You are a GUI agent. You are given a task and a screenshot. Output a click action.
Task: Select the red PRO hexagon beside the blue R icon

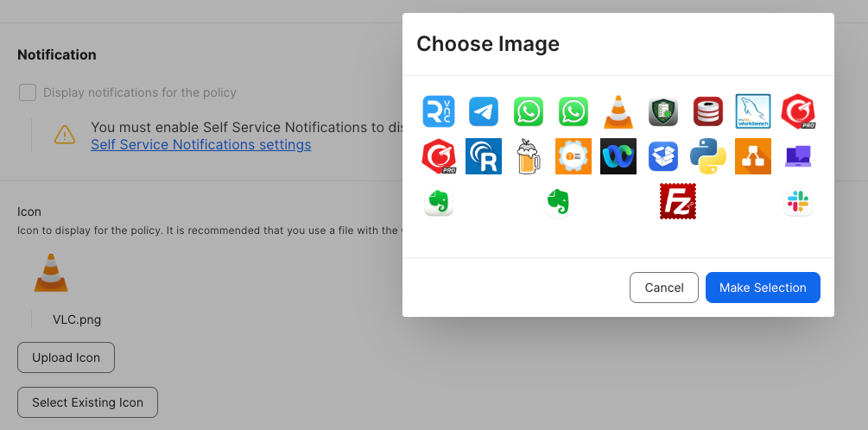coord(439,156)
